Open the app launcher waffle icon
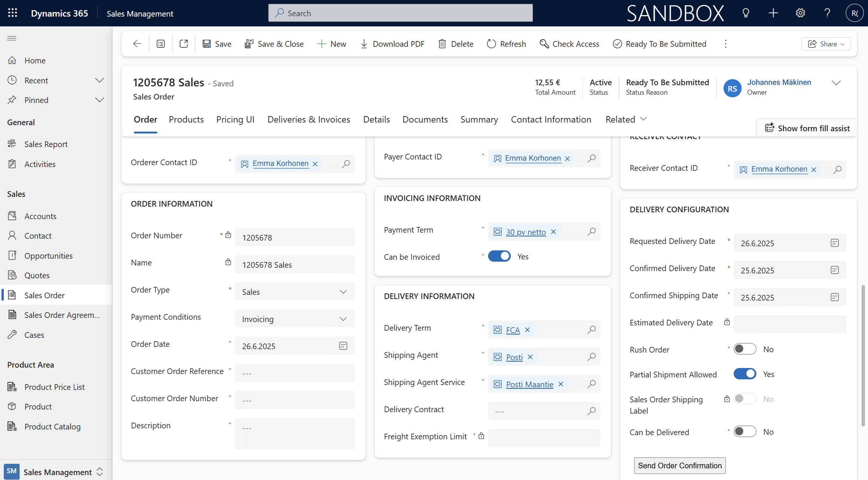 pos(12,13)
